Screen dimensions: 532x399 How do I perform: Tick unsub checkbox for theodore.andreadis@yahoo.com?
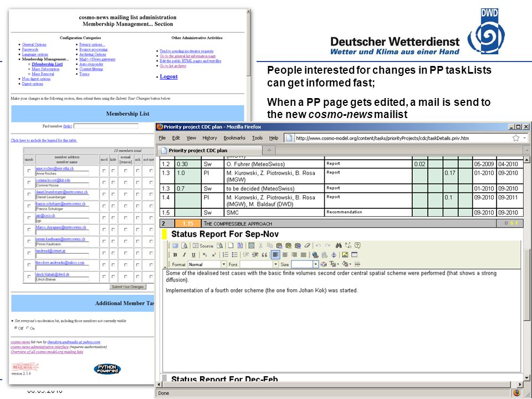coord(29,265)
